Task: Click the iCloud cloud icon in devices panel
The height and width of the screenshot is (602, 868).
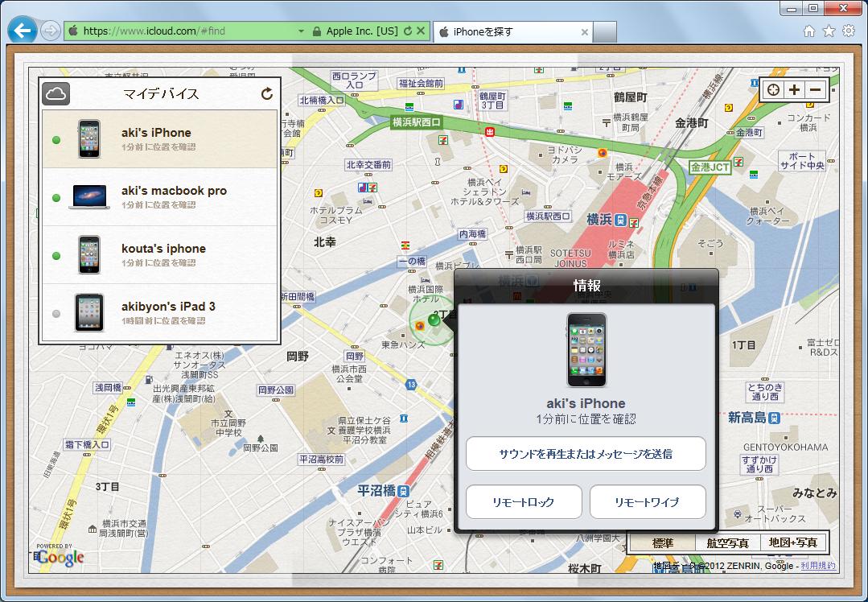Action: click(56, 93)
